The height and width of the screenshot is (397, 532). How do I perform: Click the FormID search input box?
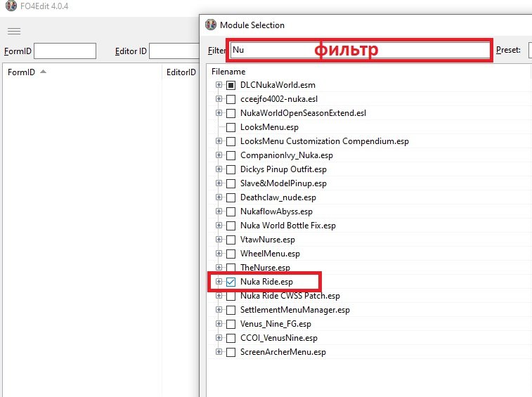coord(65,51)
